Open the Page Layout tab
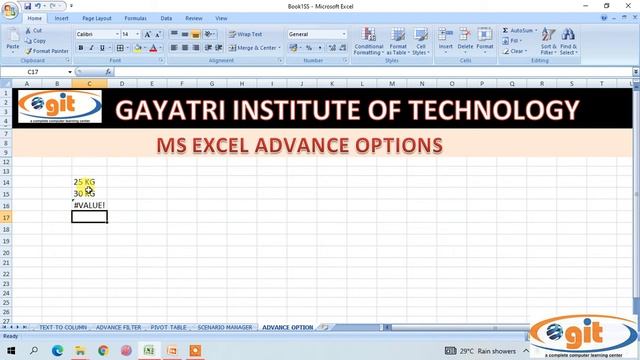640x360 pixels. tap(97, 18)
